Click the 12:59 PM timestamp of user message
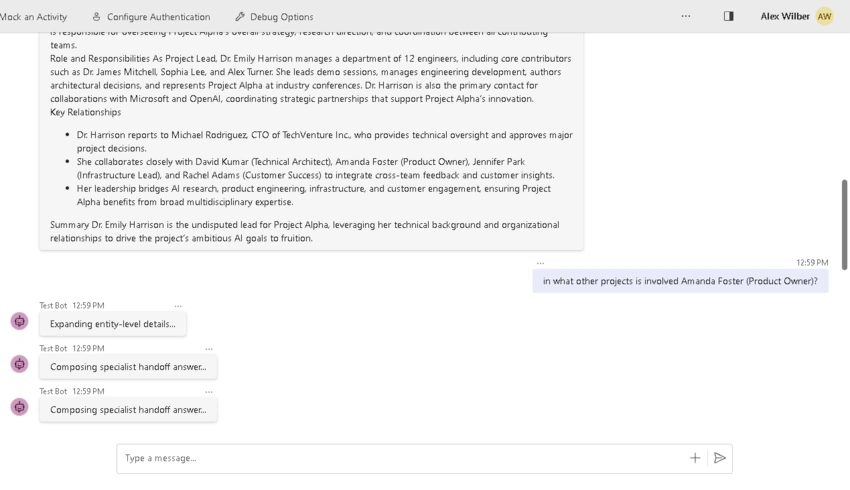850x490 pixels. (812, 263)
